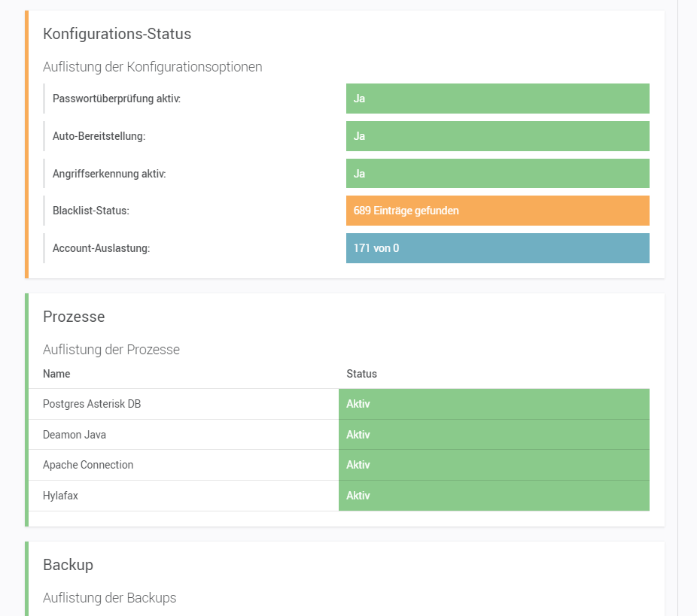Select the Apache Connection process row
The width and height of the screenshot is (697, 616).
[x=88, y=465]
